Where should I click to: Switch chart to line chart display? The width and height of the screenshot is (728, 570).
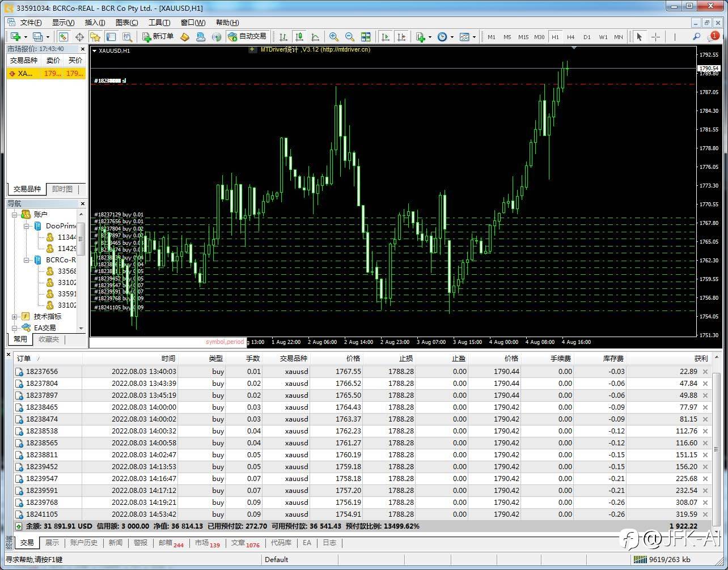(x=315, y=37)
